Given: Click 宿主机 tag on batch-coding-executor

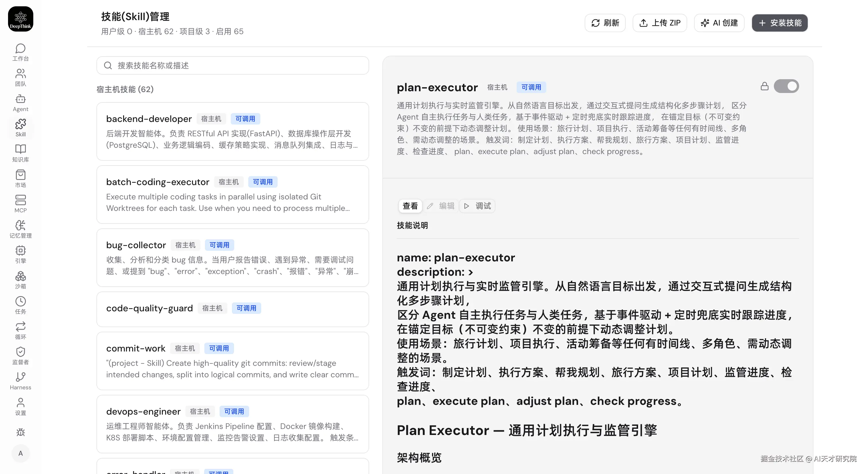Looking at the screenshot, I should 229,182.
